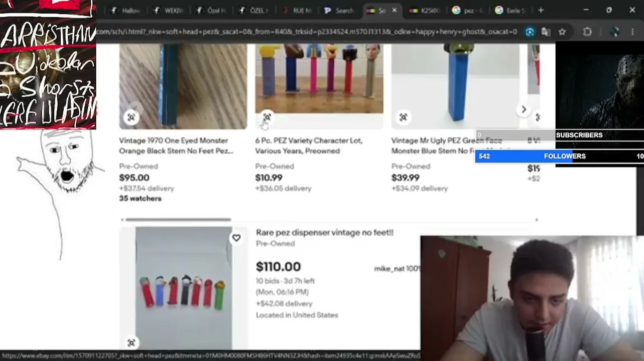Close the active eBay 'So' tab
644x361 pixels.
click(394, 10)
